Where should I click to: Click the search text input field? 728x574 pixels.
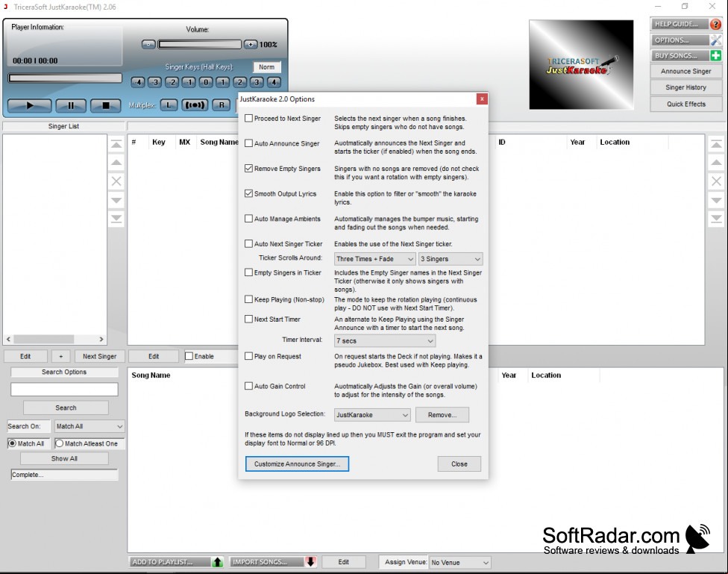(64, 390)
